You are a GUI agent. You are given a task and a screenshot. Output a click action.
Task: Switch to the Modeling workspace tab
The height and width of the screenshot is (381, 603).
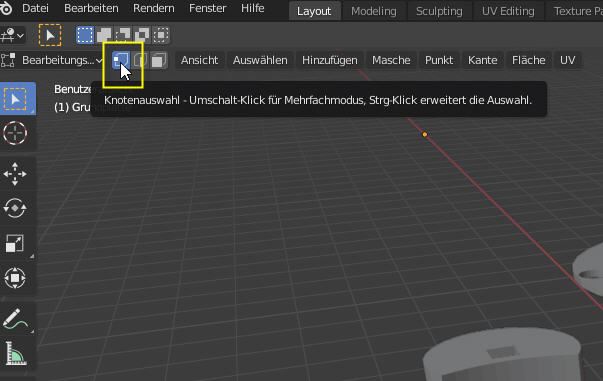373,11
